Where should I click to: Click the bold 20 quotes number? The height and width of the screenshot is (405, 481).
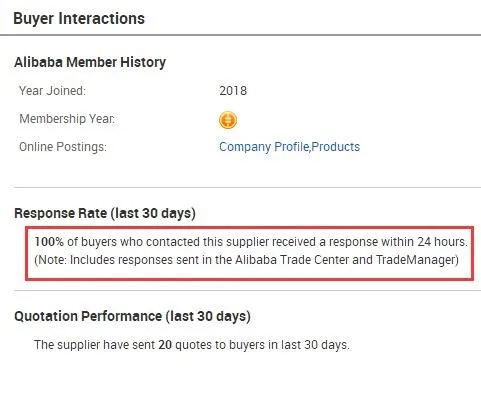[165, 345]
